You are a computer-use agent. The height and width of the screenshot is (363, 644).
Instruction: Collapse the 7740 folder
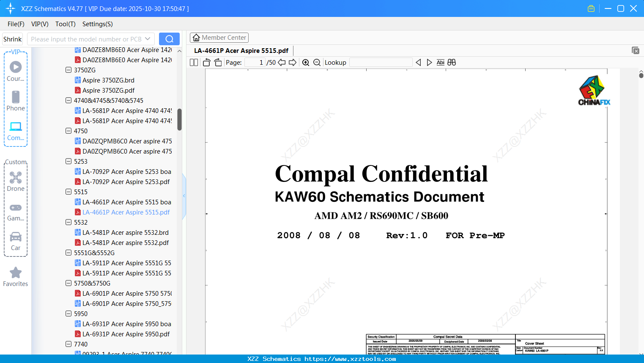69,344
